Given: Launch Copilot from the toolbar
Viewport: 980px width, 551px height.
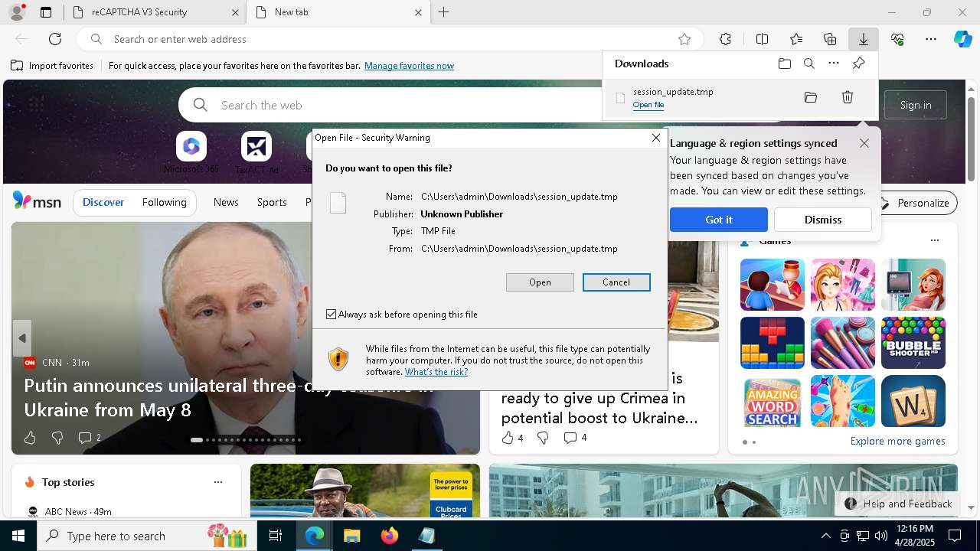Looking at the screenshot, I should point(962,39).
